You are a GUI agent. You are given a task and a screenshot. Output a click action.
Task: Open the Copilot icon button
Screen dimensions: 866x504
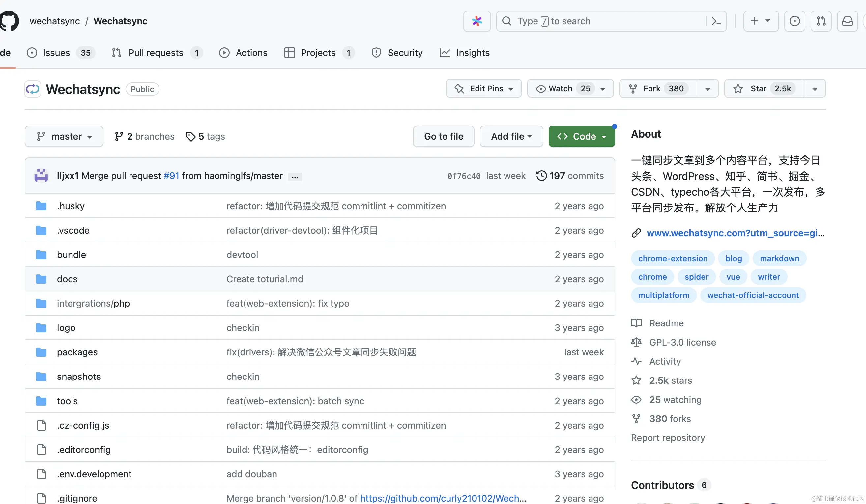(476, 21)
